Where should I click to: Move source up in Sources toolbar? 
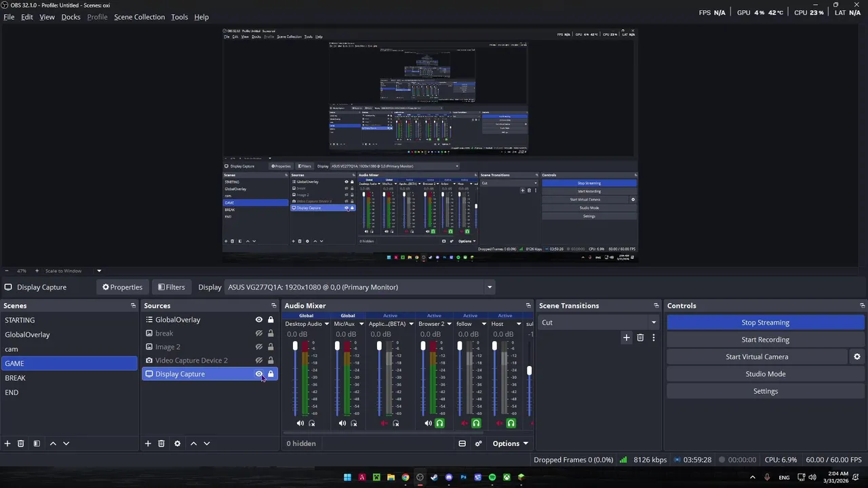(193, 443)
